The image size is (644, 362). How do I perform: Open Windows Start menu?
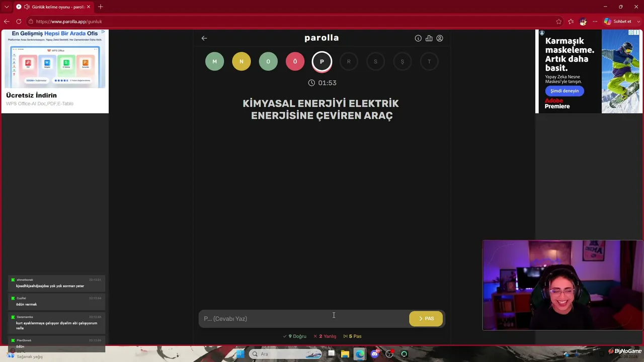240,354
